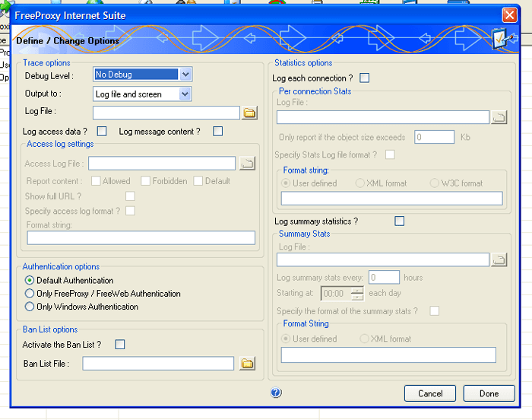Expand the Output to dropdown
The height and width of the screenshot is (420, 532).
pos(185,94)
